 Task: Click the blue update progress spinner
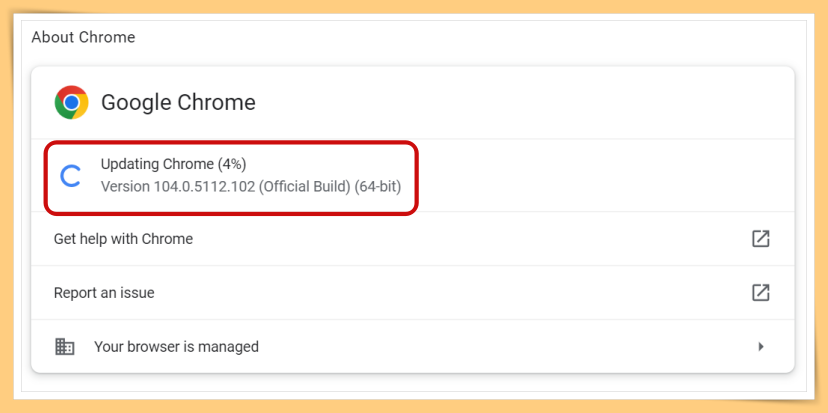pyautogui.click(x=71, y=176)
